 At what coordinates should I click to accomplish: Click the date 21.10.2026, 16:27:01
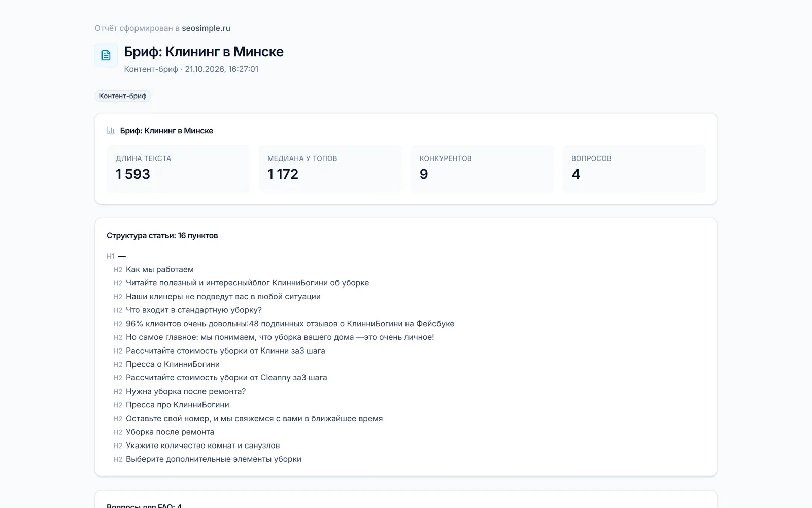pos(222,69)
